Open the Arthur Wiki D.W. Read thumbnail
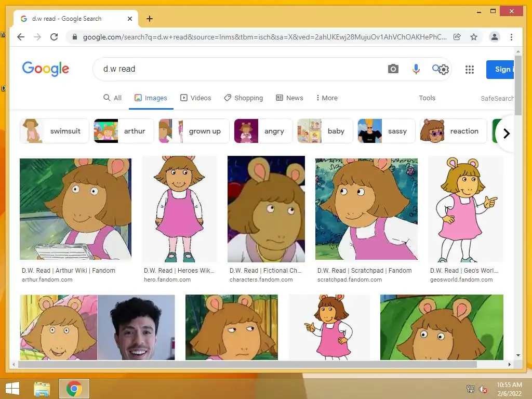This screenshot has height=399, width=532. pos(75,209)
